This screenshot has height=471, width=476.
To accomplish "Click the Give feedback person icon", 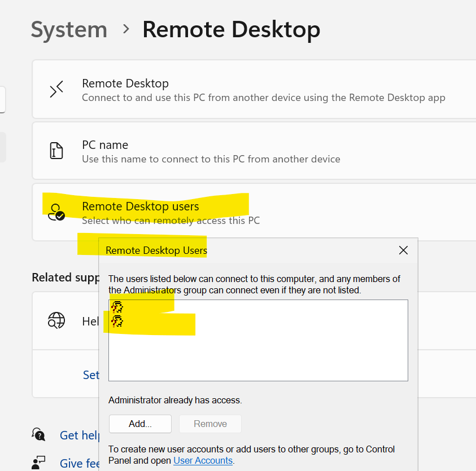I will [38, 463].
